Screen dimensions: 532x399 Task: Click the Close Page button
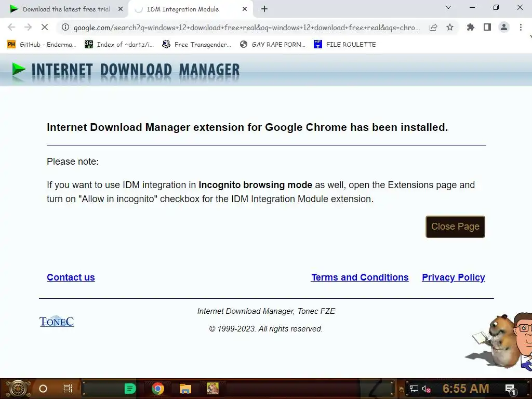coord(455,227)
